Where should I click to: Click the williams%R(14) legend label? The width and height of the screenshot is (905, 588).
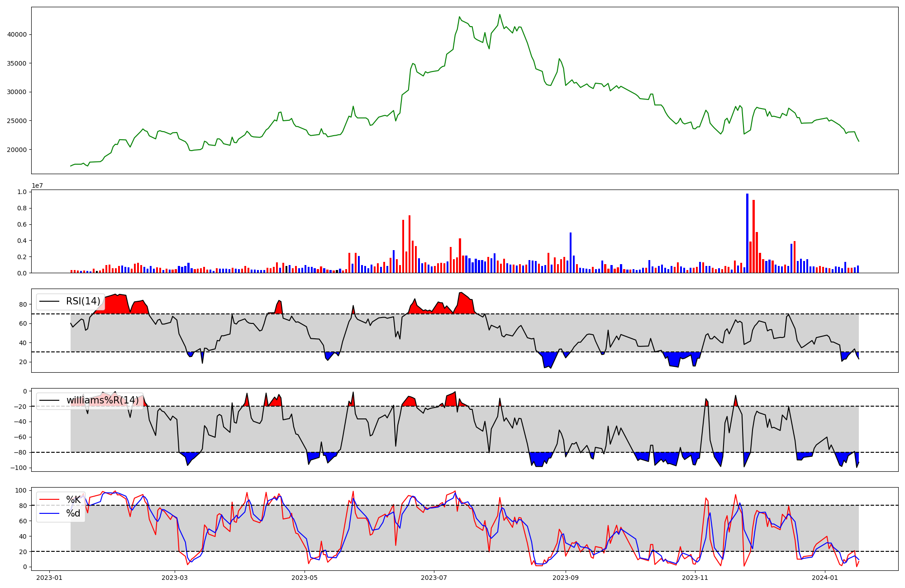[x=103, y=400]
